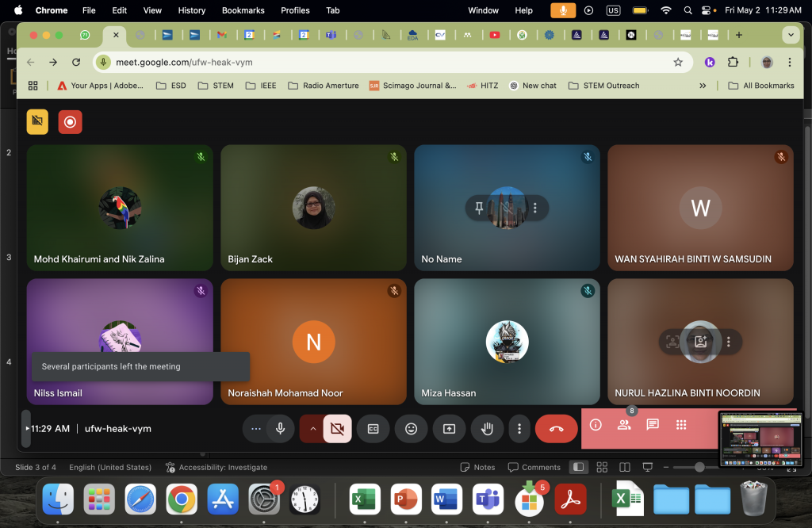Go back using Chrome's back arrow
The width and height of the screenshot is (812, 528).
click(x=31, y=62)
